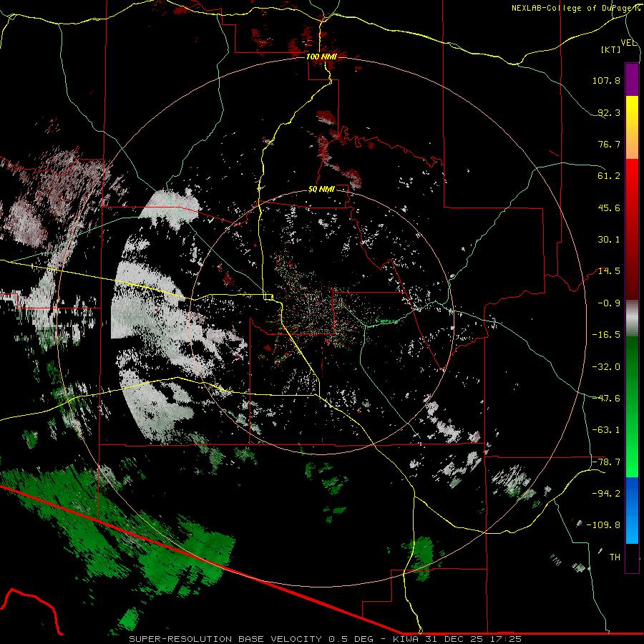Click the [KT] units label
The width and height of the screenshot is (644, 644).
[x=611, y=49]
